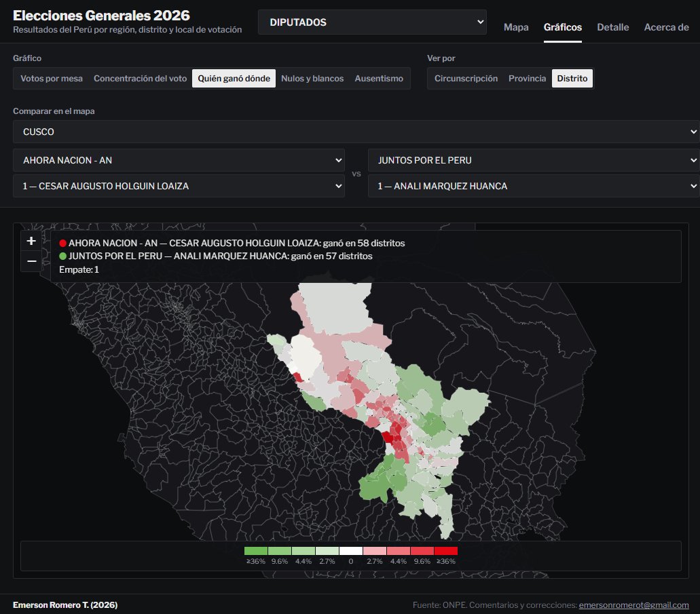This screenshot has width=700, height=614.
Task: Open the Anali Marquez Huanca candidate dropdown
Action: tap(534, 186)
